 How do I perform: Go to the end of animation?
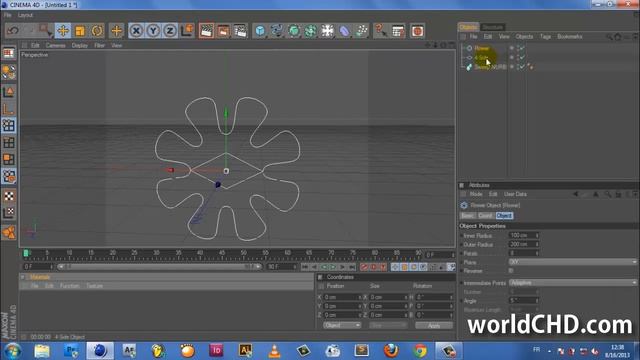(352, 267)
